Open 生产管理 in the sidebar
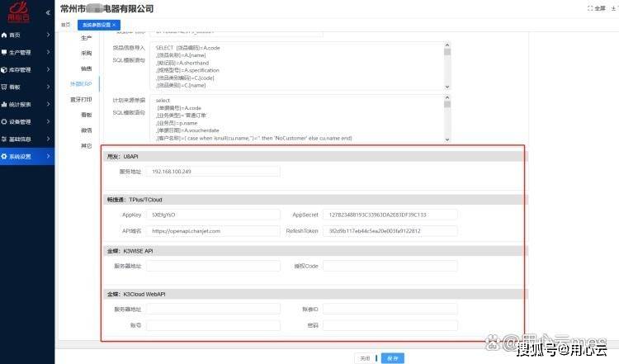 coord(27,52)
